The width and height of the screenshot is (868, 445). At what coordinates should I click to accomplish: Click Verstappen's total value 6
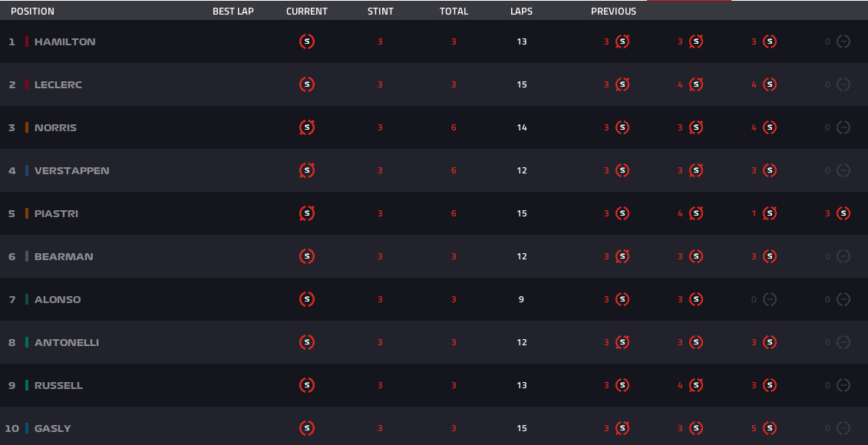tap(454, 170)
